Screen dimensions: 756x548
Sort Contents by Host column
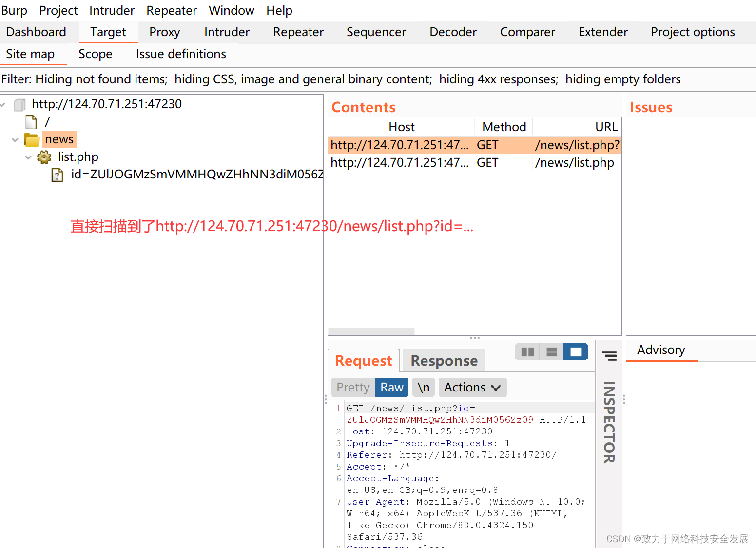[x=402, y=127]
